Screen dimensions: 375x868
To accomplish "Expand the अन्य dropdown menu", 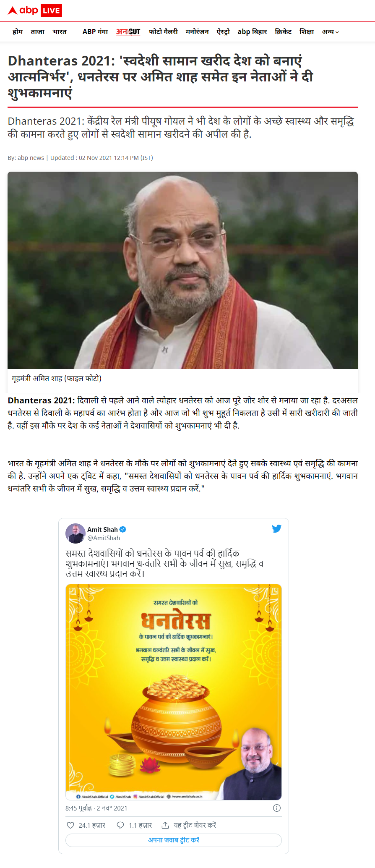I will pyautogui.click(x=331, y=31).
